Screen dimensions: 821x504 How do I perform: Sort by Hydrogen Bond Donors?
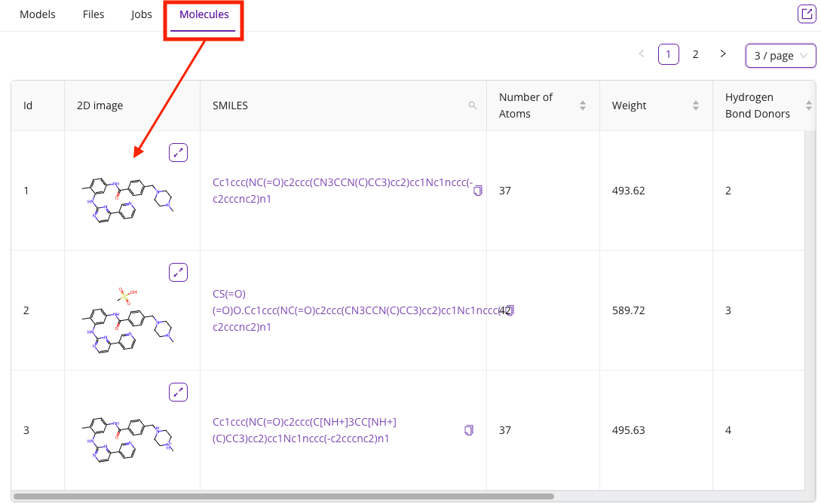pyautogui.click(x=808, y=106)
